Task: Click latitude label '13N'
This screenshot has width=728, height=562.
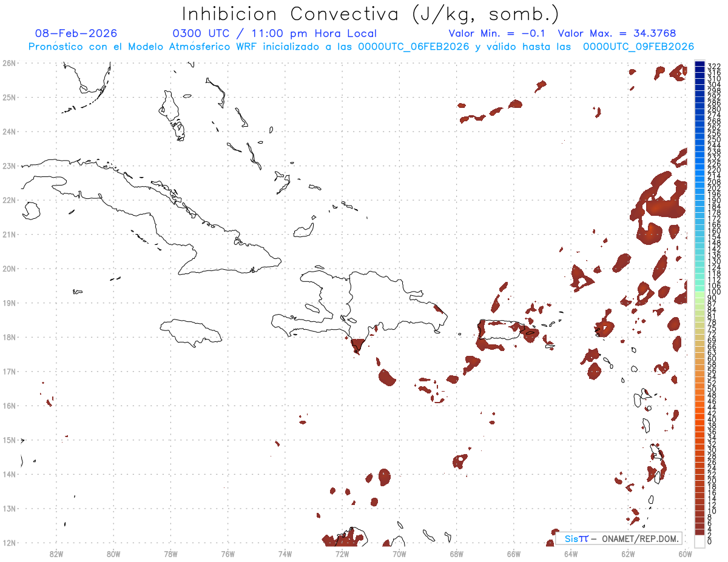Action: [x=9, y=509]
